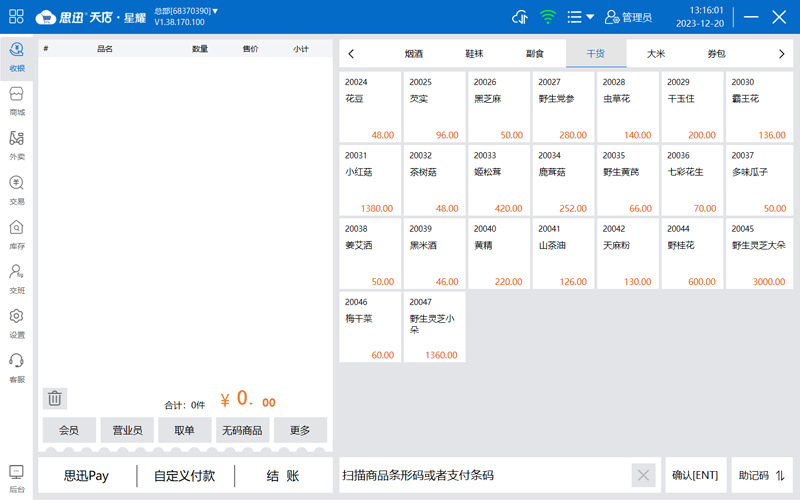800x500 pixels.
Task: Open the 商城 mall sidebar icon
Action: [x=16, y=102]
